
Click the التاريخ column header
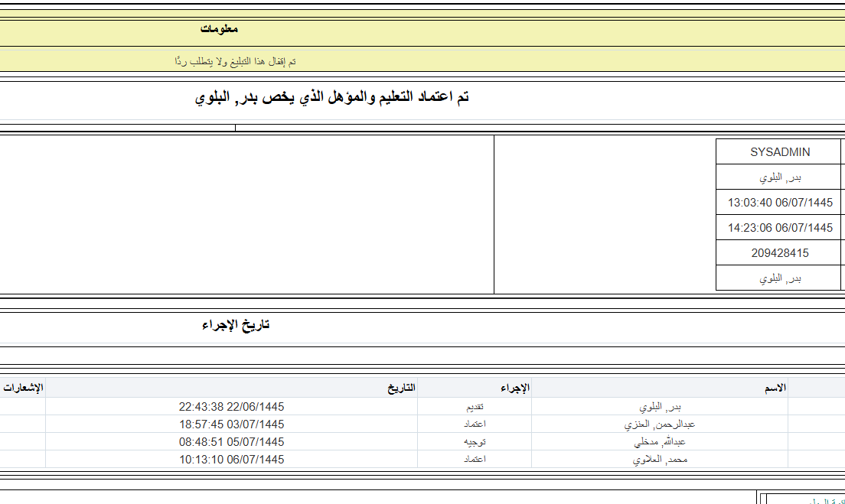402,388
